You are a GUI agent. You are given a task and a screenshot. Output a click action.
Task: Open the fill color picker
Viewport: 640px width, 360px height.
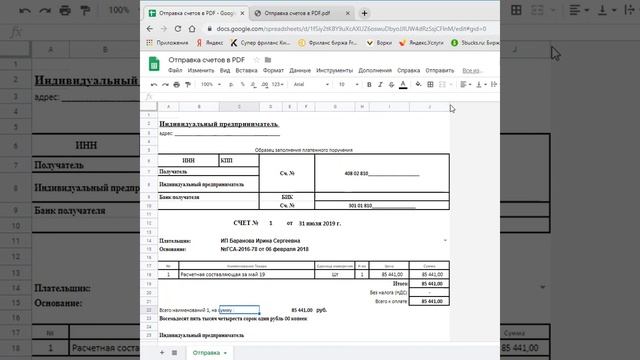coord(418,84)
